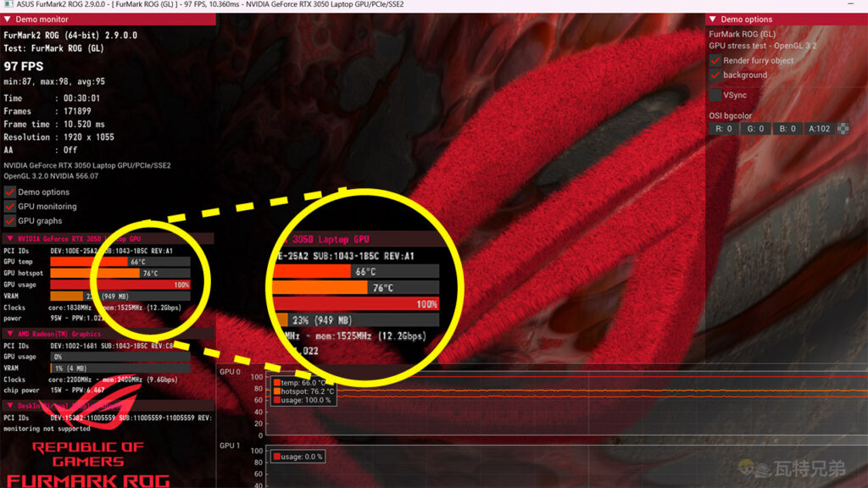868x488 pixels.
Task: Click the NVIDIA GPU temp 66°C bar
Action: [120, 262]
